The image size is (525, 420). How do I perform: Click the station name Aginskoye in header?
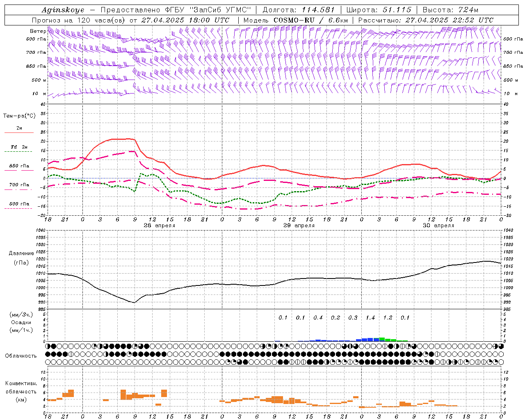pos(63,10)
